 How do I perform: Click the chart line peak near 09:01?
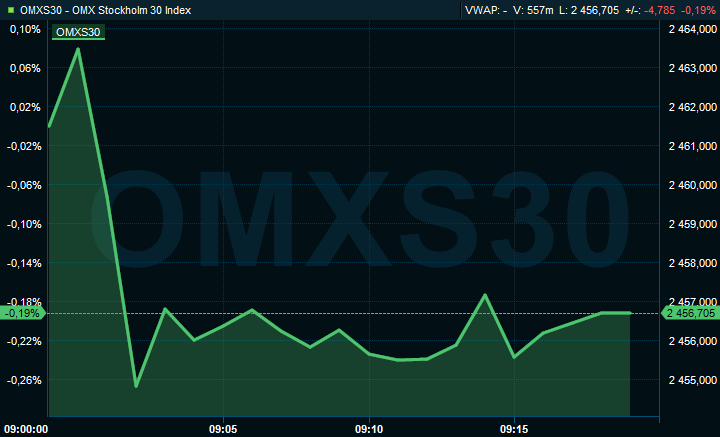pyautogui.click(x=78, y=49)
